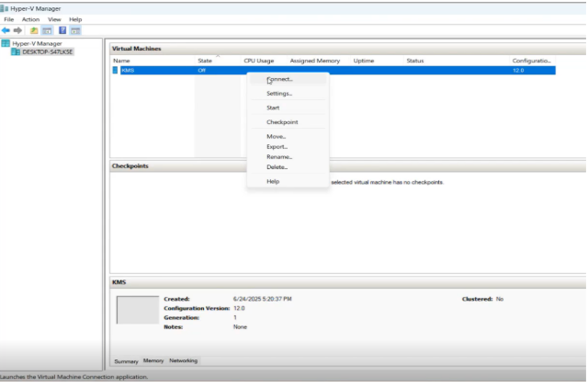Choose Settings... from the context menu

tap(288, 94)
